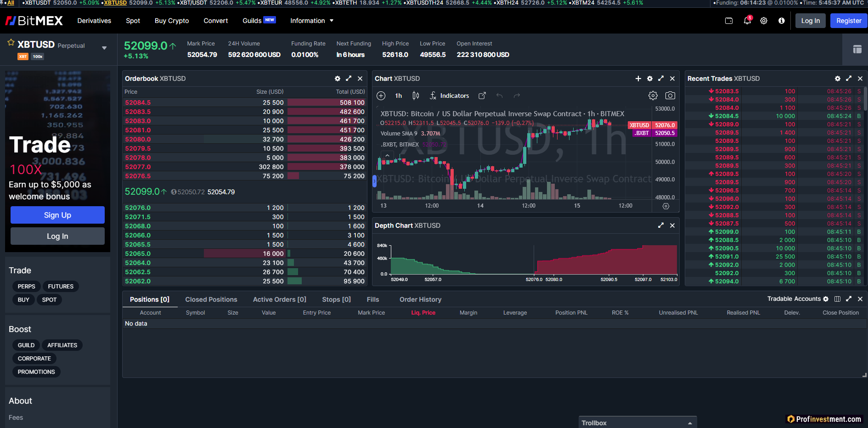Open chart properties gear icon

coord(653,96)
